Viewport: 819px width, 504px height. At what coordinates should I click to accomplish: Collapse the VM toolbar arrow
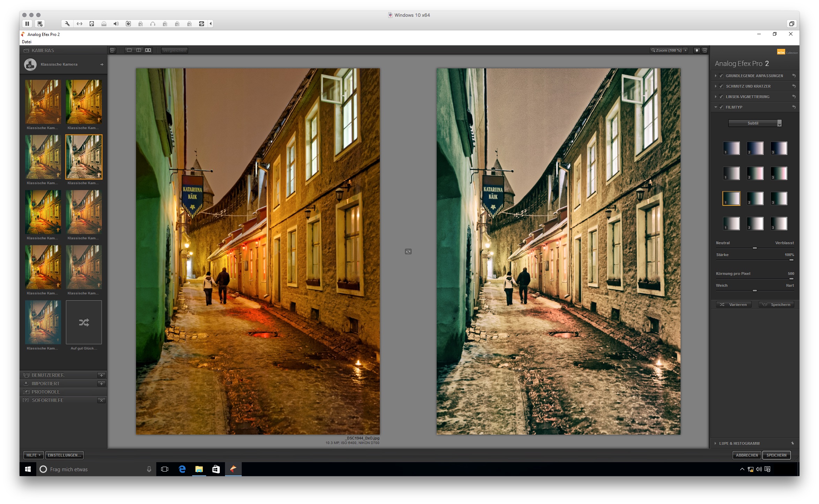[211, 24]
